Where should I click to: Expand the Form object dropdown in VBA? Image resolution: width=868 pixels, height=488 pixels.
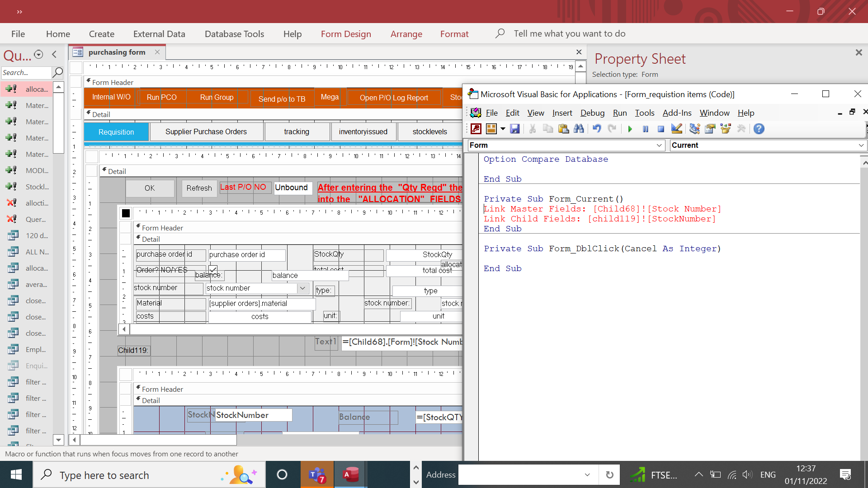pyautogui.click(x=659, y=145)
